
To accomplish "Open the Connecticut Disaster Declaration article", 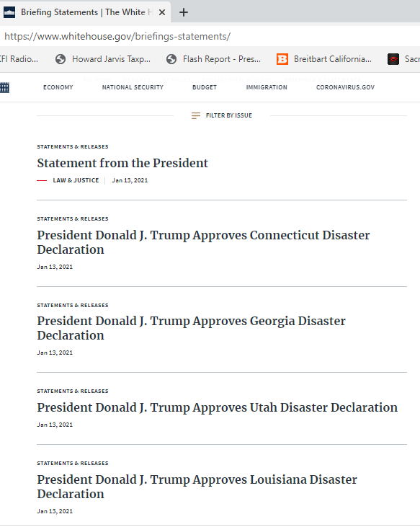I will [x=203, y=242].
